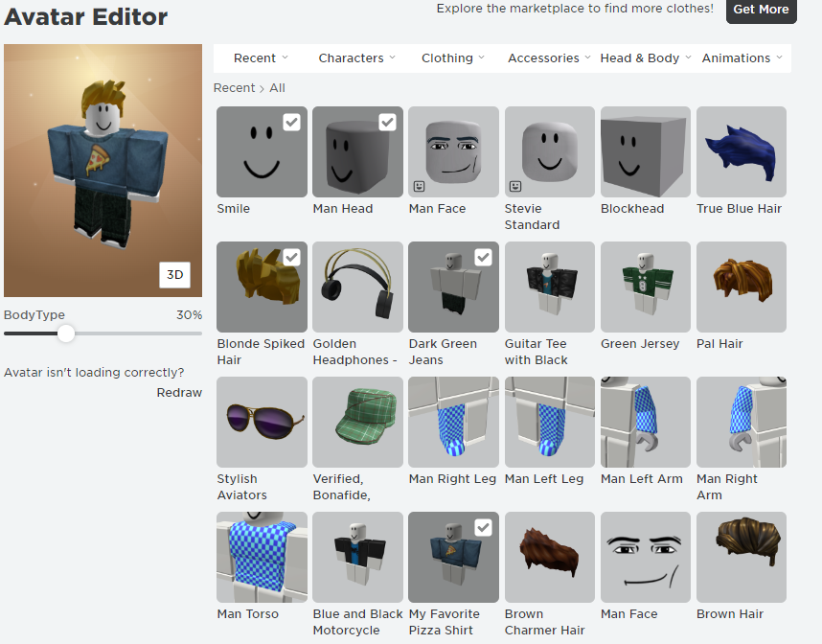Image resolution: width=822 pixels, height=644 pixels.
Task: Select the Man Face in the bottom row
Action: coord(646,557)
